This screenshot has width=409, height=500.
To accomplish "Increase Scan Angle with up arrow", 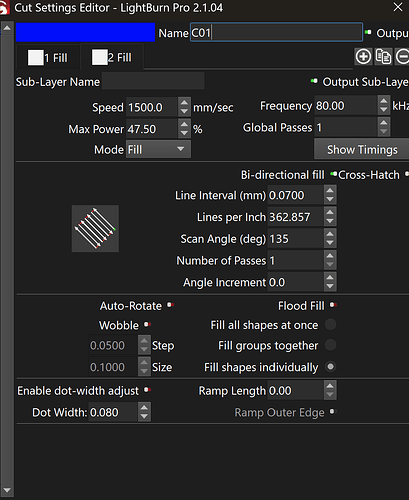I will [x=330, y=234].
